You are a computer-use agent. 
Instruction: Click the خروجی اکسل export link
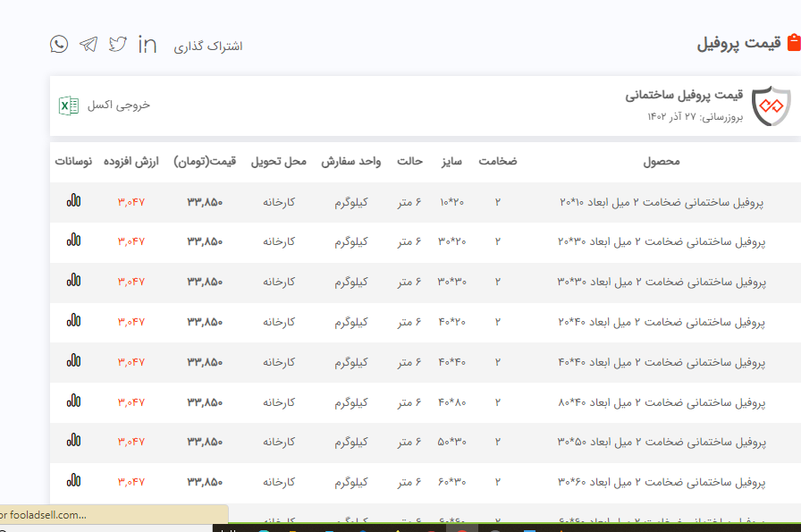click(118, 106)
